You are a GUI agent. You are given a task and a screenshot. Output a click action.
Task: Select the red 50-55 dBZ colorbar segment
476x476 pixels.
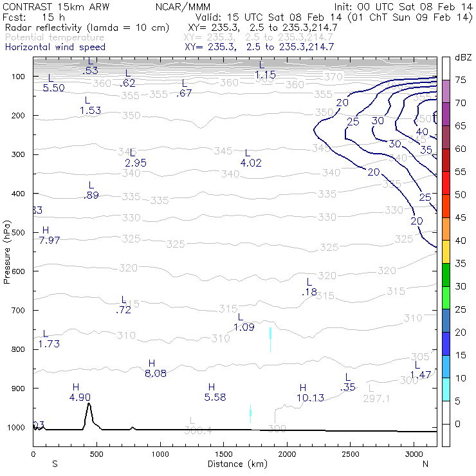click(446, 183)
